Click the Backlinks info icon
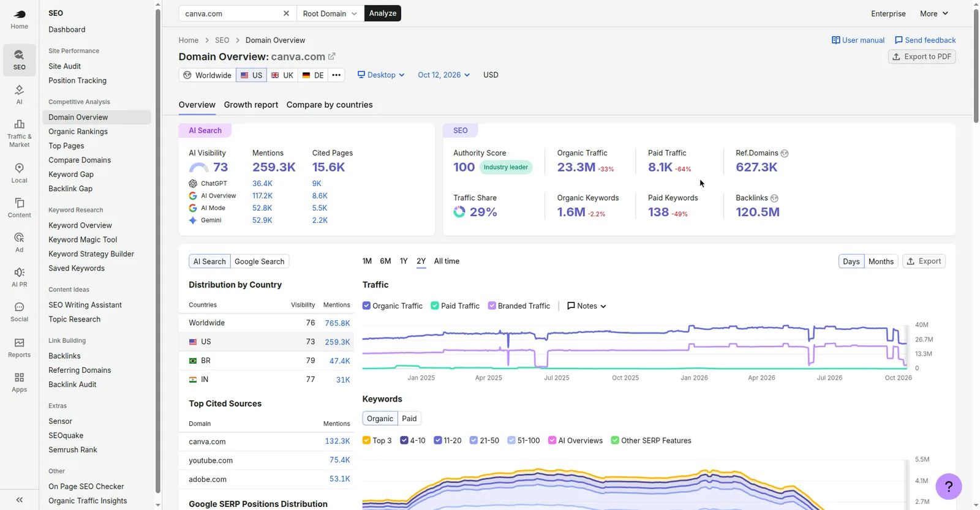 click(774, 198)
